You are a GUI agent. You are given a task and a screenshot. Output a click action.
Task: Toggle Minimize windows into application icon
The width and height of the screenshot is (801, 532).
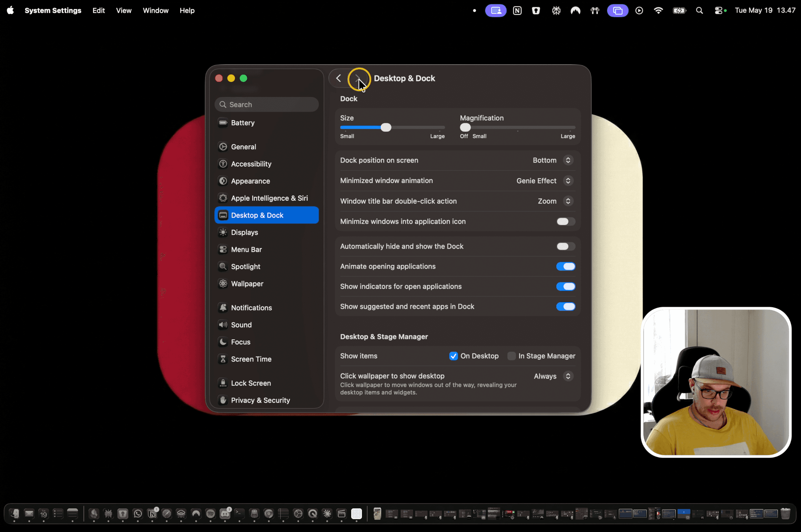click(565, 222)
